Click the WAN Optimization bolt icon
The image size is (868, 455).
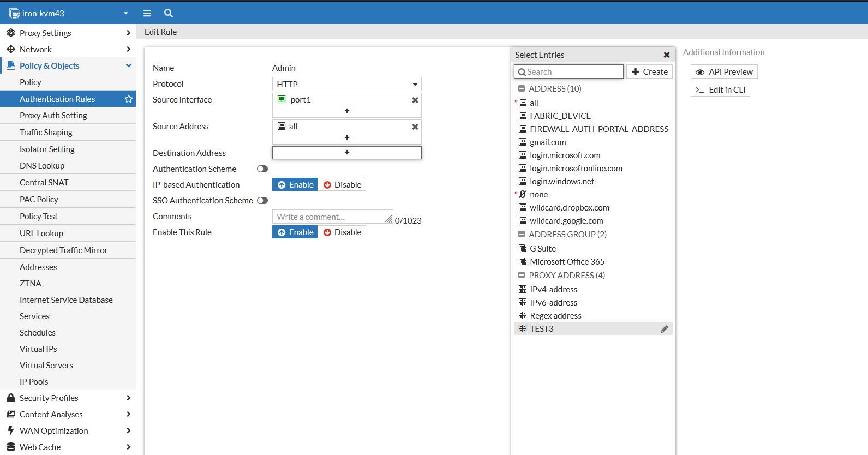click(11, 430)
